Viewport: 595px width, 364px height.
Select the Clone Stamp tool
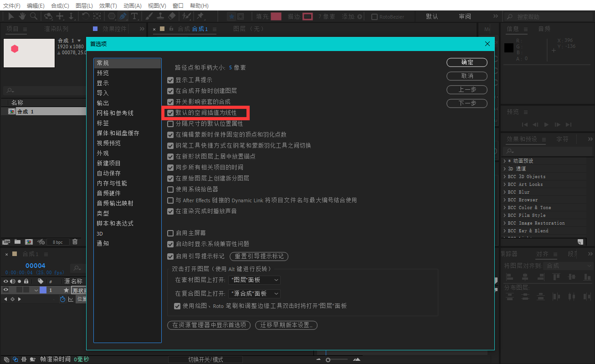pos(160,16)
